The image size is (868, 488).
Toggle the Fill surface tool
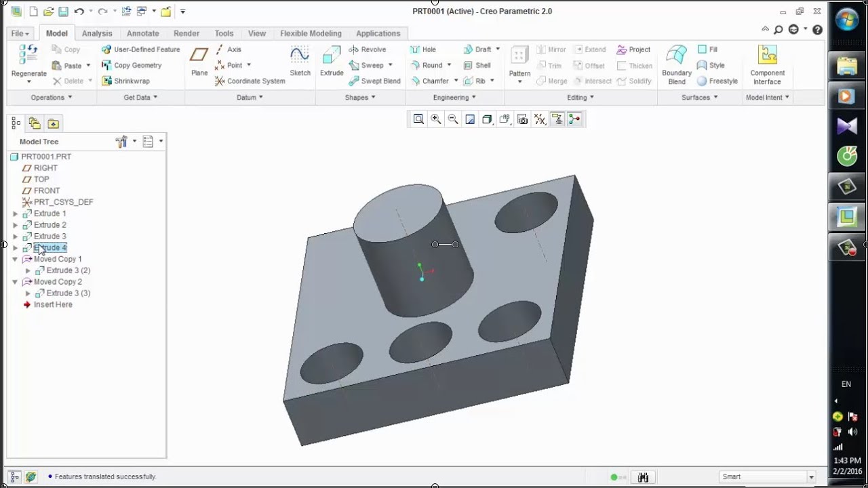[x=707, y=49]
